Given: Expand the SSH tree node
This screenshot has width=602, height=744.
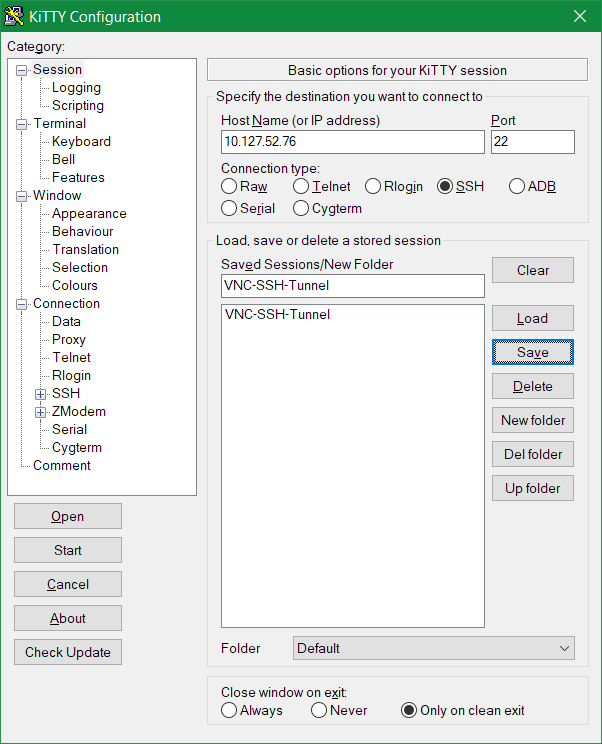Looking at the screenshot, I should [41, 394].
